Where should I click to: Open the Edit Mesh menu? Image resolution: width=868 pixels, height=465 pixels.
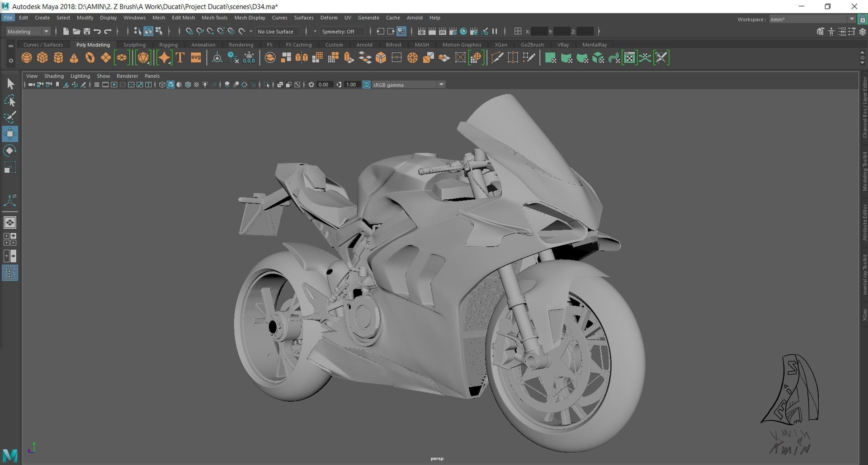(183, 18)
